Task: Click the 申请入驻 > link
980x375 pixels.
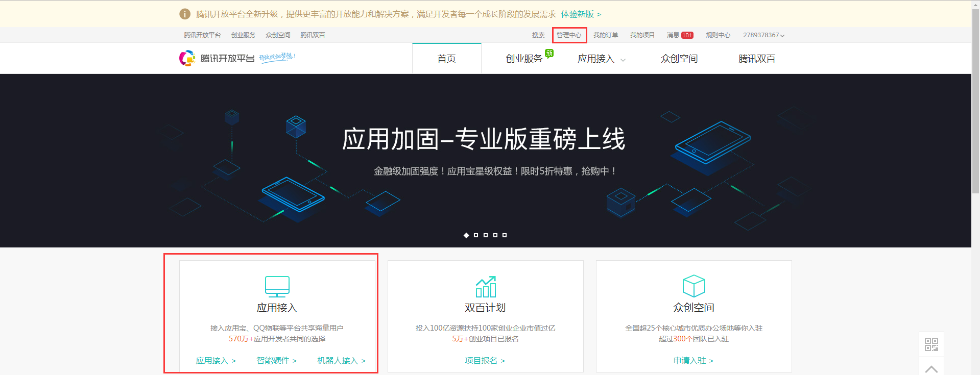Action: coord(694,361)
